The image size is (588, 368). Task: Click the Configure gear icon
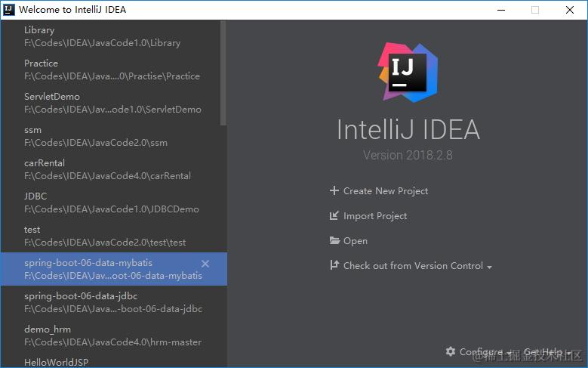(x=451, y=351)
